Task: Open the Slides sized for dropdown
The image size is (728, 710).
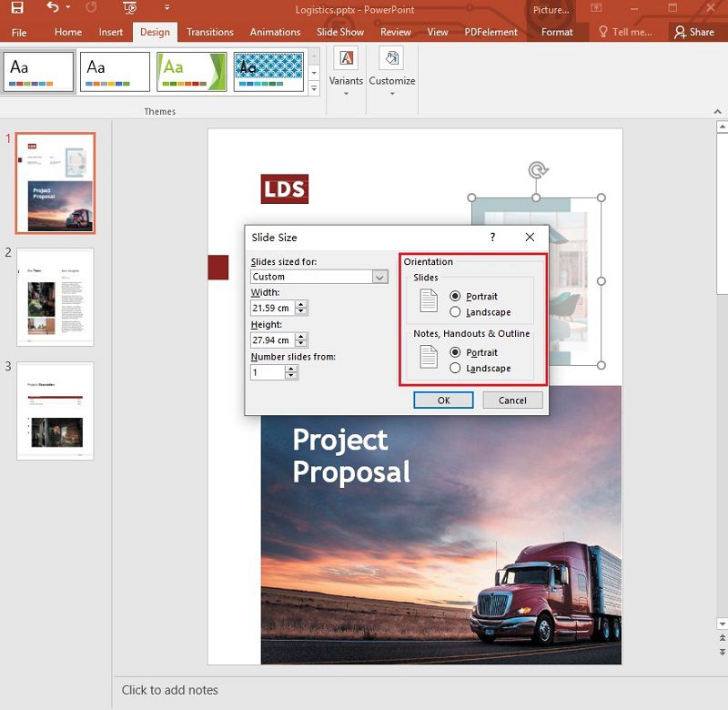Action: (381, 276)
